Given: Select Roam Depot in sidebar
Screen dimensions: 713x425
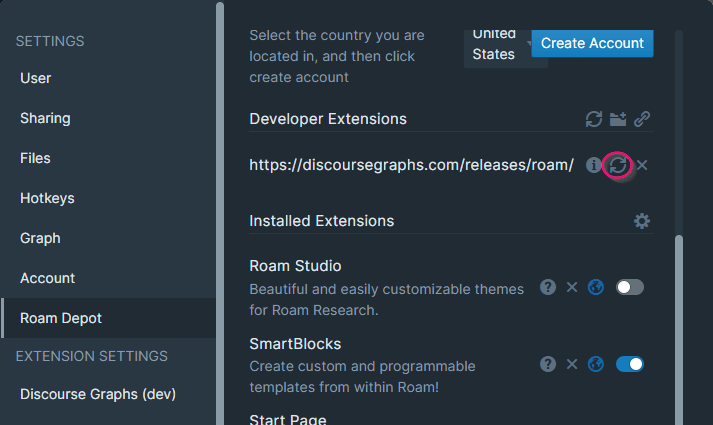Looking at the screenshot, I should pyautogui.click(x=108, y=318).
